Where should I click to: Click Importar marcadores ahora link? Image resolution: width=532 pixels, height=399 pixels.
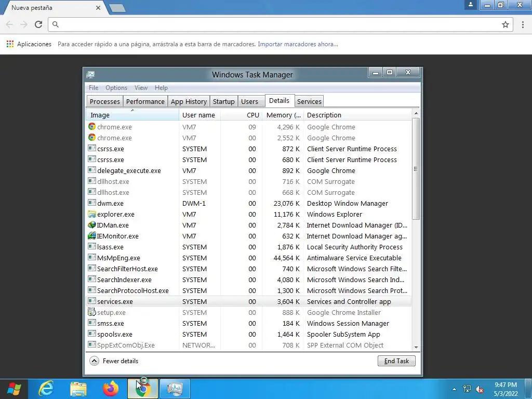click(x=298, y=44)
